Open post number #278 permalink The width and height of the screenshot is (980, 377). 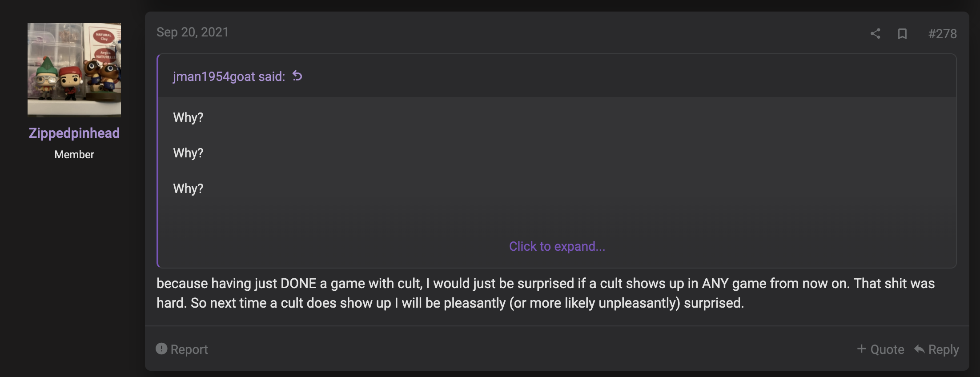[942, 34]
